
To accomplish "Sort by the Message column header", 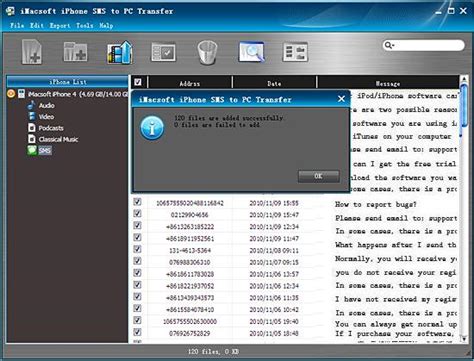I will pyautogui.click(x=388, y=83).
